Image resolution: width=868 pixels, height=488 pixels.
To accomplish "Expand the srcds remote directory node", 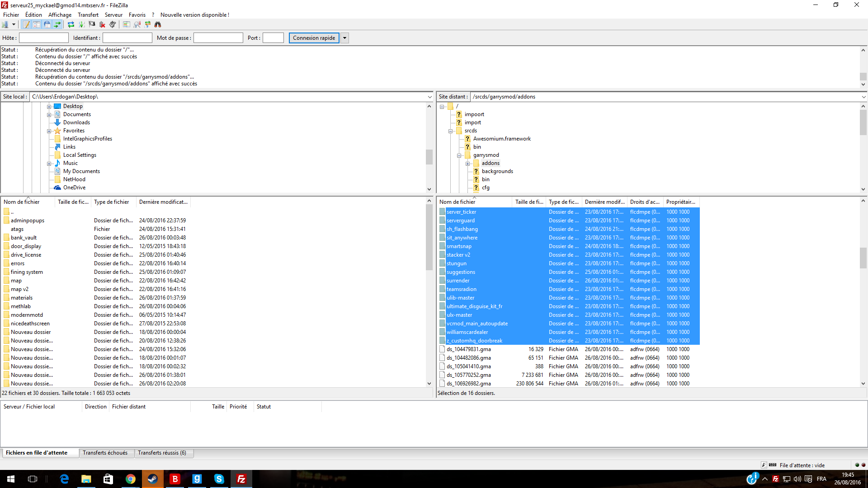I will (450, 130).
